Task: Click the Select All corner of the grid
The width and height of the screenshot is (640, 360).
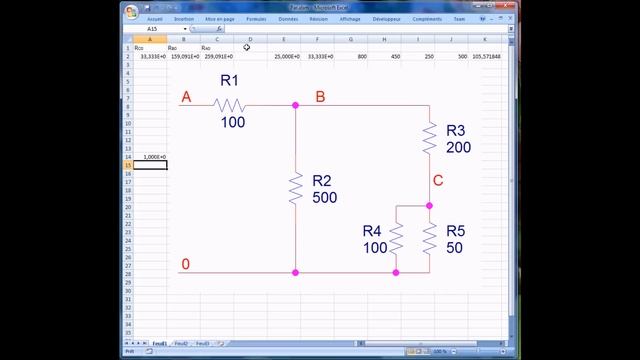Action: click(128, 39)
